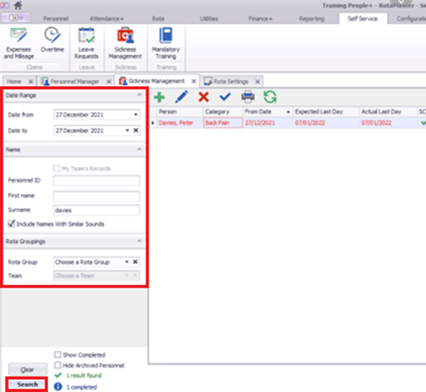Refresh the results with the green arrows icon

pos(270,97)
